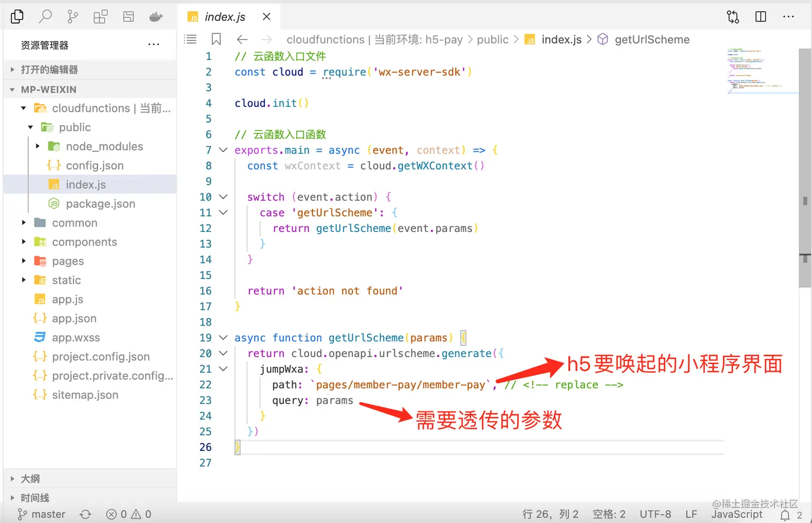Fold the jumpWxa object at line 21
This screenshot has width=812, height=523.
click(223, 369)
